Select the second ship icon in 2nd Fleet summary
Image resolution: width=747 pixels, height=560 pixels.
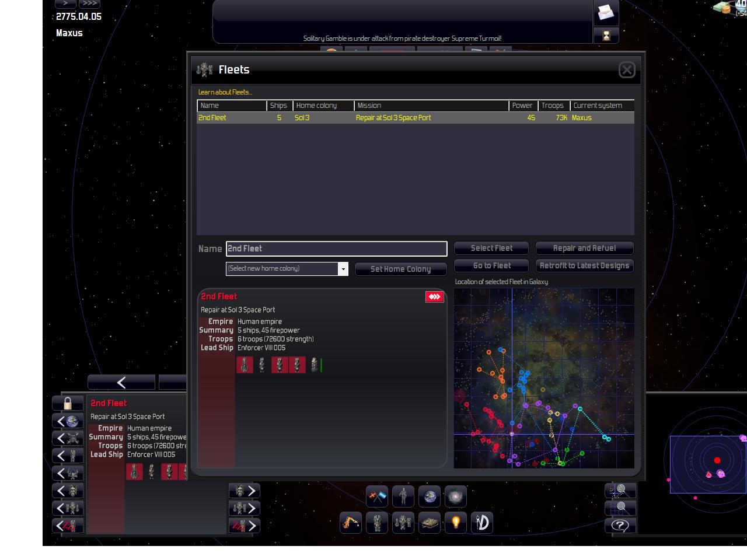(262, 365)
